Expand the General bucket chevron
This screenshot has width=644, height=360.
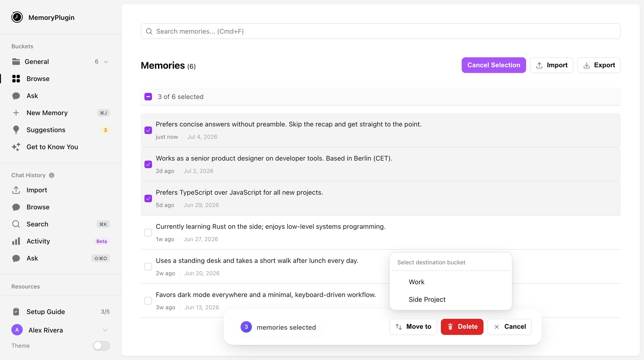tap(106, 62)
